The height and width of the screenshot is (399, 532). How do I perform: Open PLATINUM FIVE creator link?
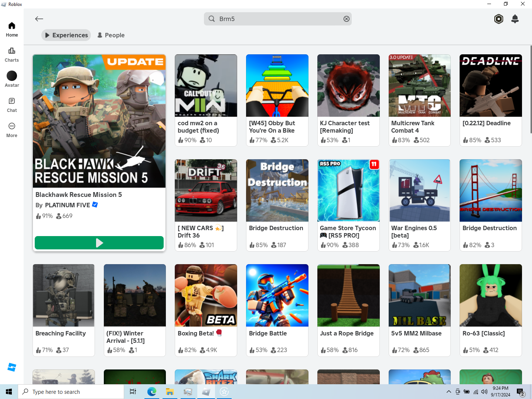click(x=68, y=205)
